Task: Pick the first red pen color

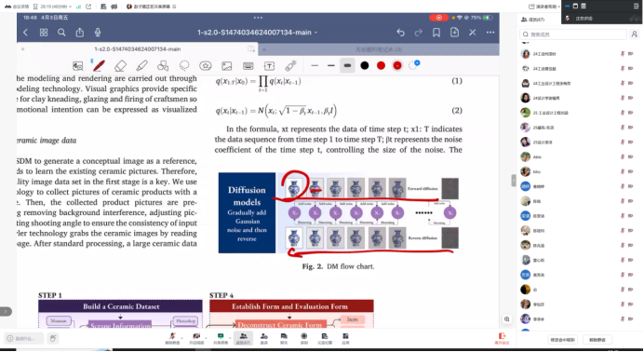Action: click(381, 66)
